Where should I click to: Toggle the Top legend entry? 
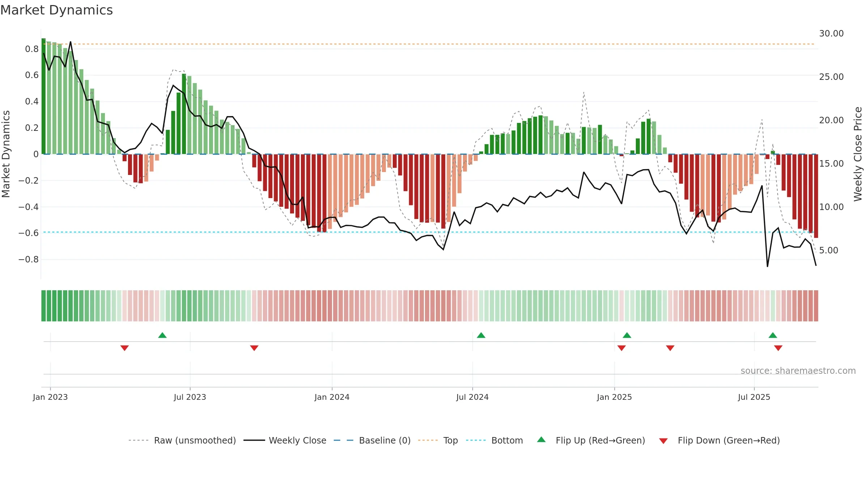point(438,440)
